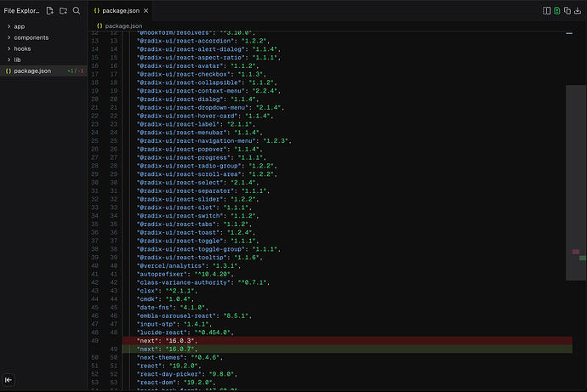Screen dimensions: 587x392
Task: Open the file search magnifier icon
Action: point(77,11)
